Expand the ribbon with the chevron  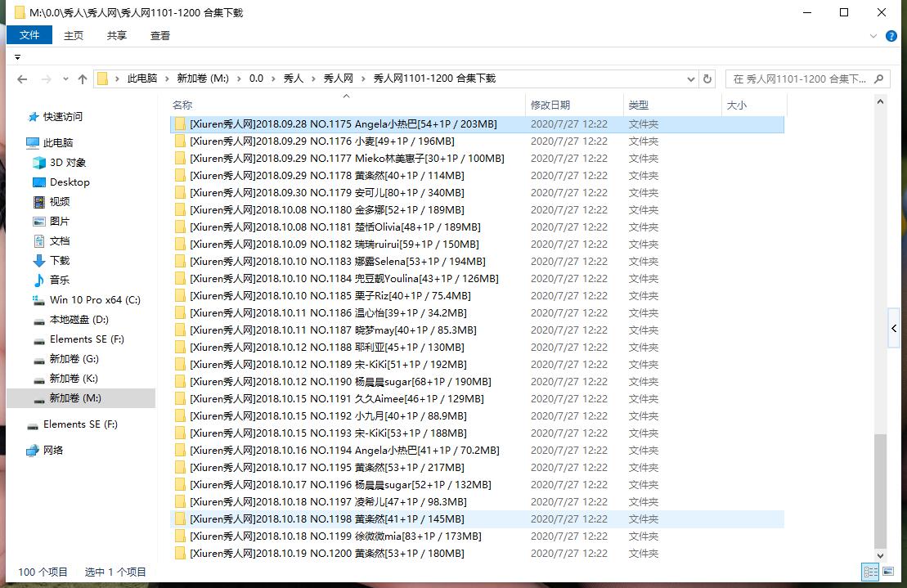(873, 36)
